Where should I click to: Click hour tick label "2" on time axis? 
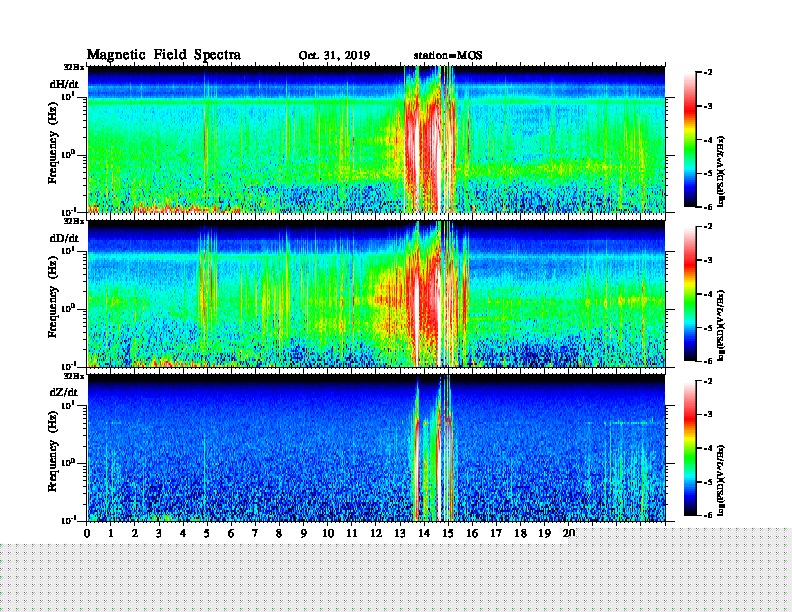pos(135,534)
